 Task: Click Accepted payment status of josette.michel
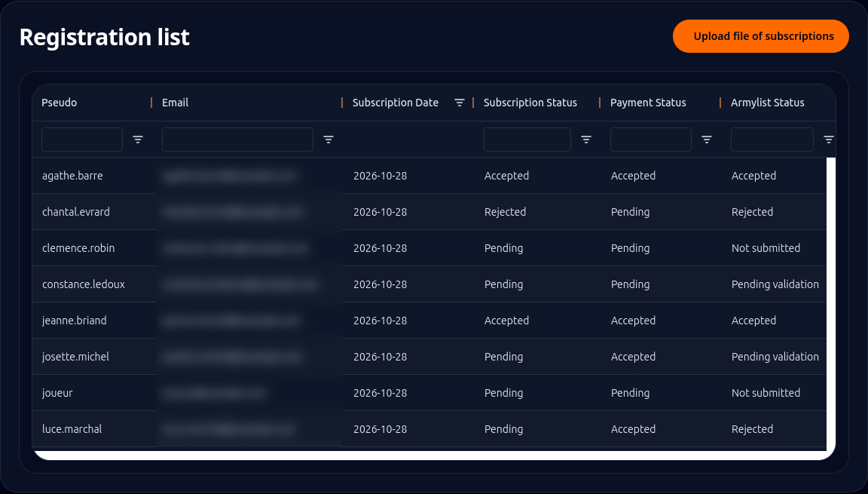pyautogui.click(x=633, y=357)
